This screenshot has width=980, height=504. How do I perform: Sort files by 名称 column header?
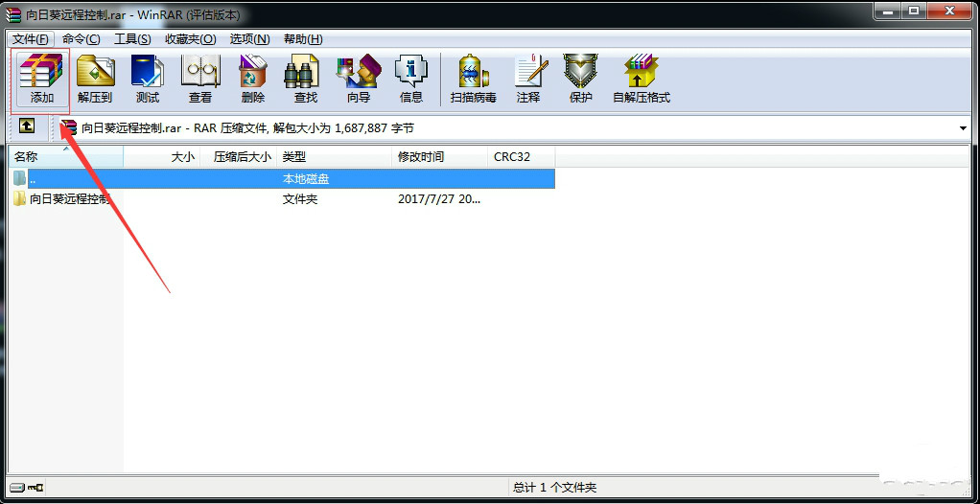67,157
